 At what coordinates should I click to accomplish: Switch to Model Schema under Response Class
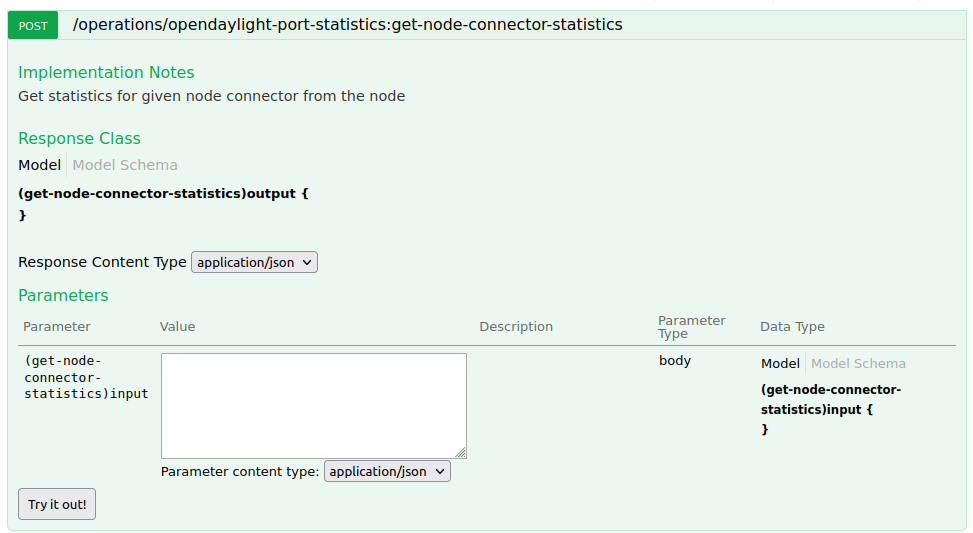pos(125,165)
